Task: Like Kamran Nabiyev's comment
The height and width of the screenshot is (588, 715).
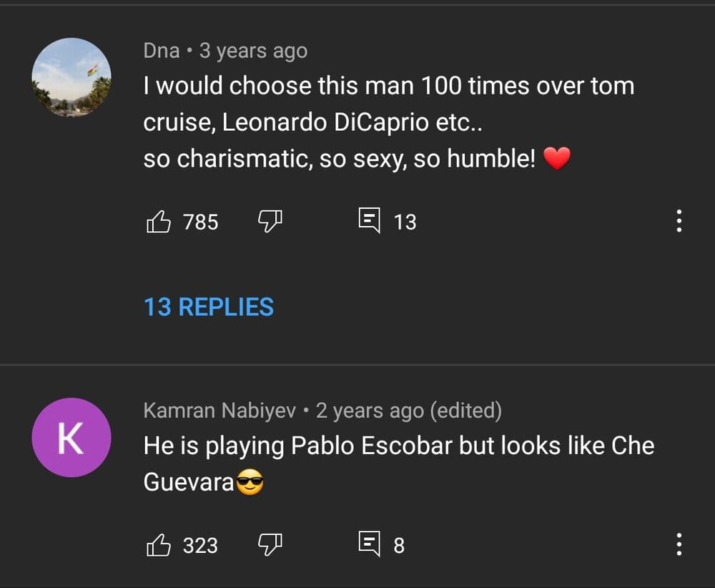Action: 158,545
